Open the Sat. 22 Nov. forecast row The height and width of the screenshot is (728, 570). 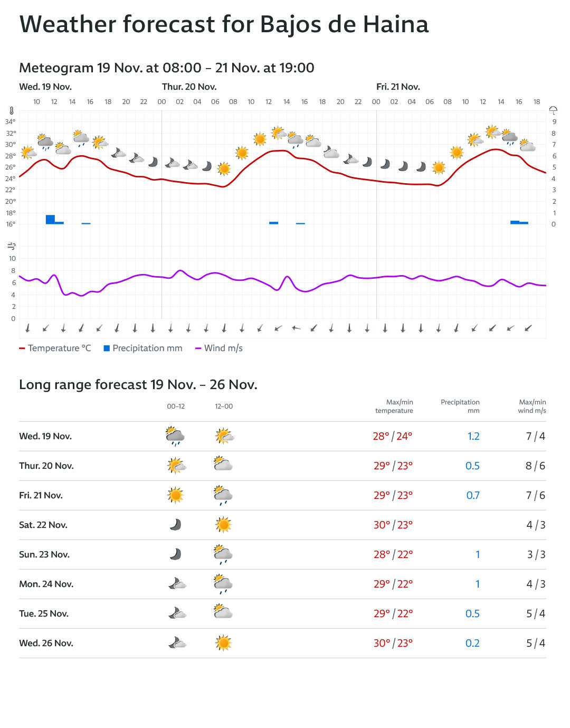click(43, 525)
